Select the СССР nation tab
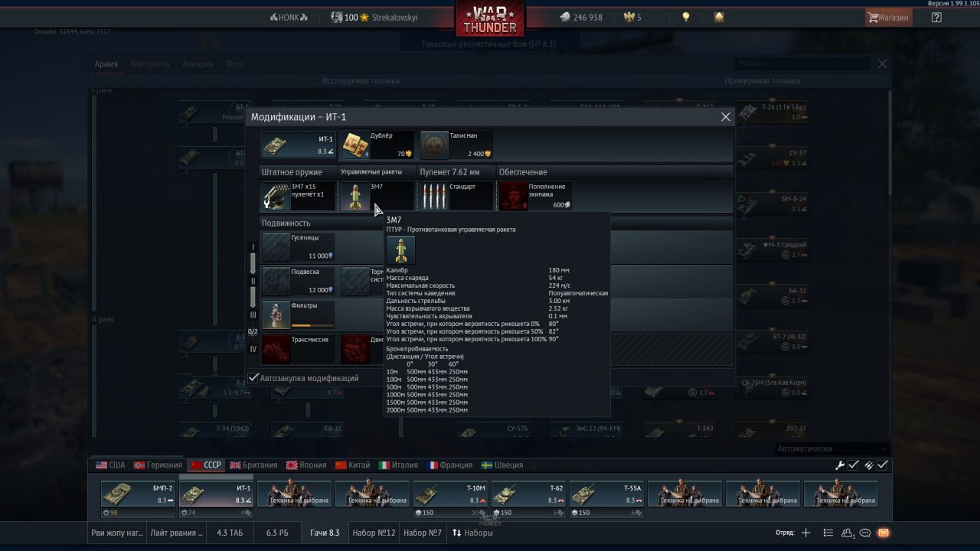This screenshot has height=551, width=980. pyautogui.click(x=206, y=465)
